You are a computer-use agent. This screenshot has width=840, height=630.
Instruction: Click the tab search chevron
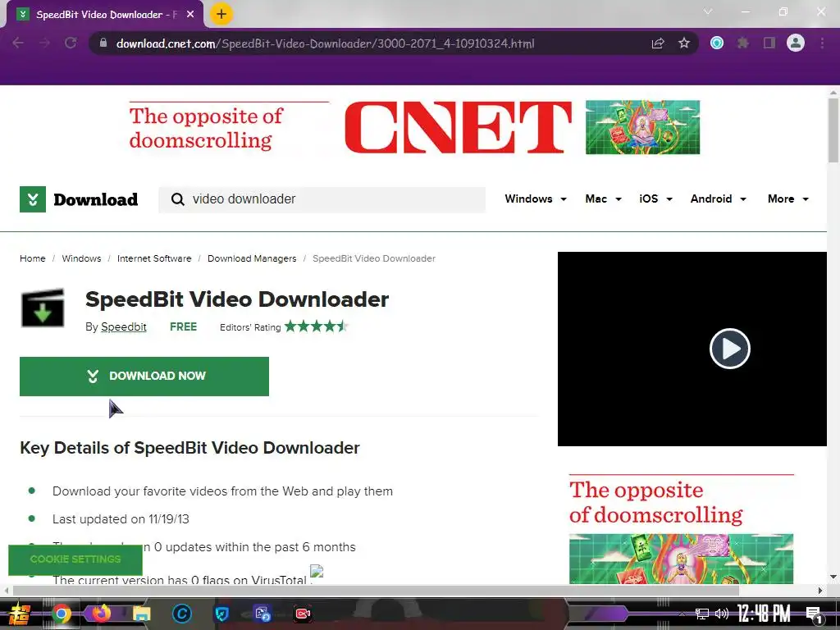coord(708,11)
